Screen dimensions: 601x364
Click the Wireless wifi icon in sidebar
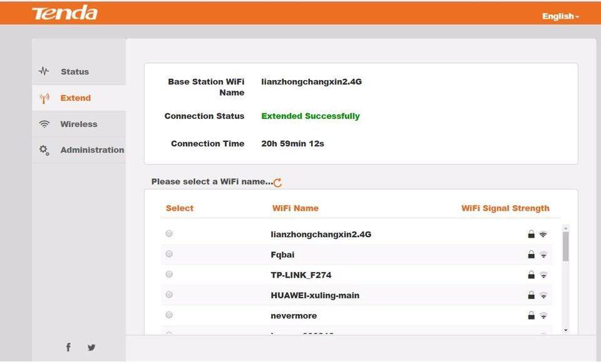click(x=44, y=124)
